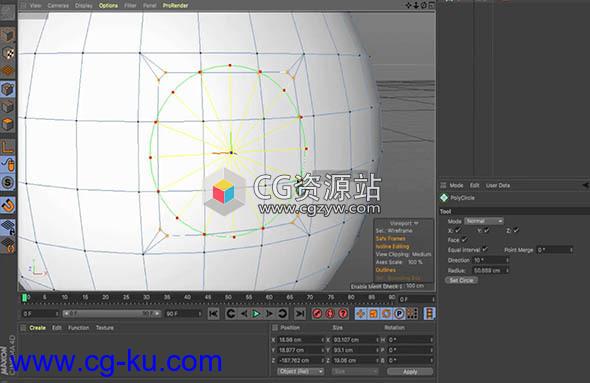
Task: Open the viewport Display menu
Action: (84, 5)
